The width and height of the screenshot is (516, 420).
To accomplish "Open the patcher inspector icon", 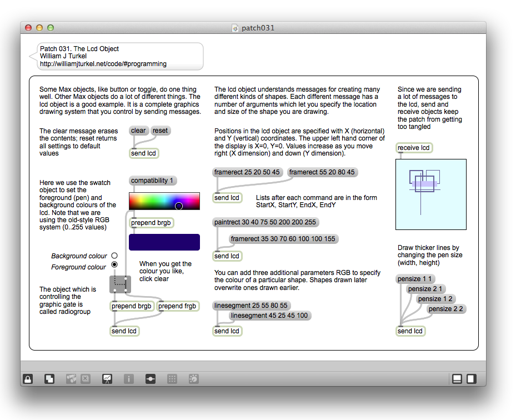I will (128, 379).
